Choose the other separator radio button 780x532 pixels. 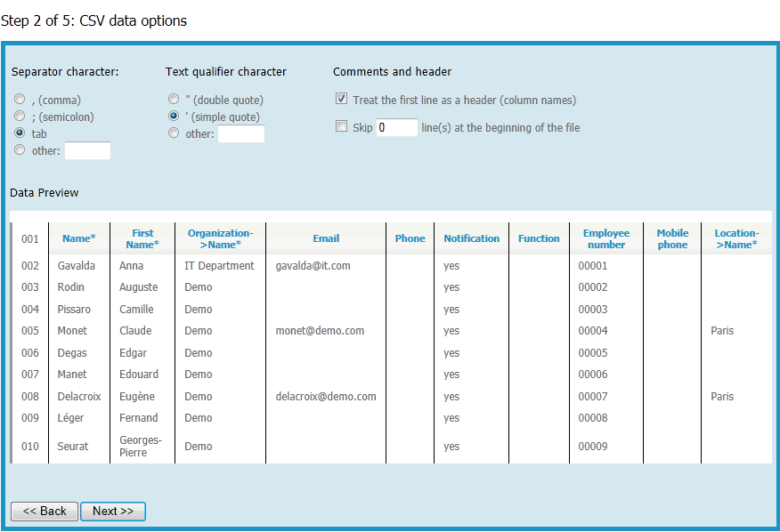pyautogui.click(x=19, y=149)
